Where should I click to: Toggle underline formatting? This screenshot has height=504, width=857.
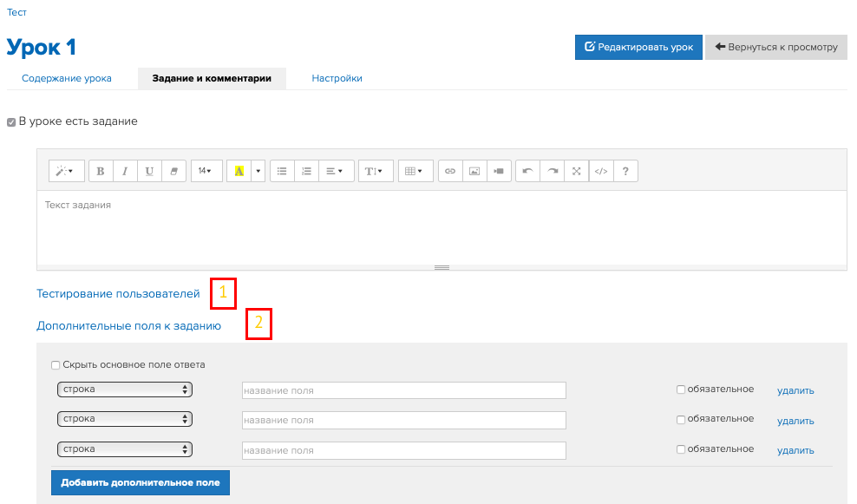[x=149, y=171]
